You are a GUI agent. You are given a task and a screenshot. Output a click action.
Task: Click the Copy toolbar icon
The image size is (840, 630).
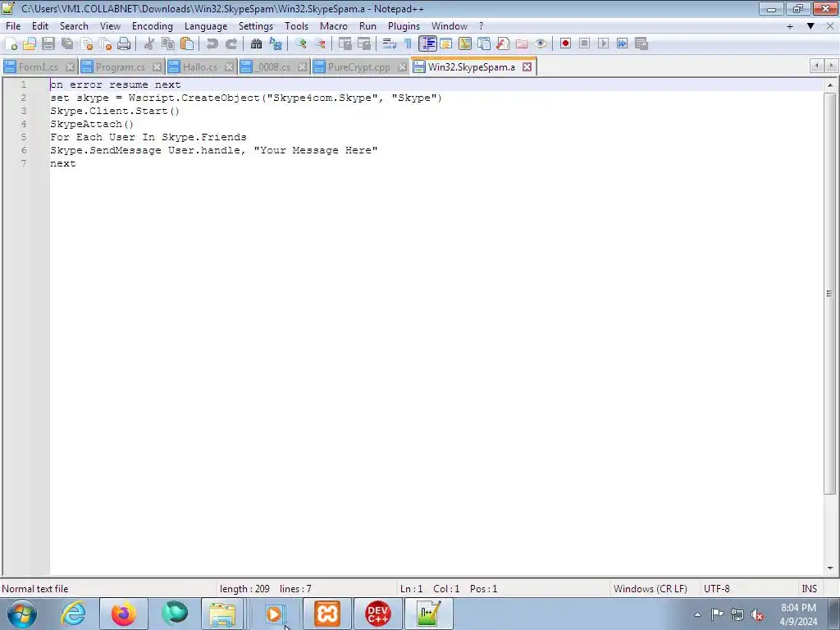pyautogui.click(x=168, y=44)
